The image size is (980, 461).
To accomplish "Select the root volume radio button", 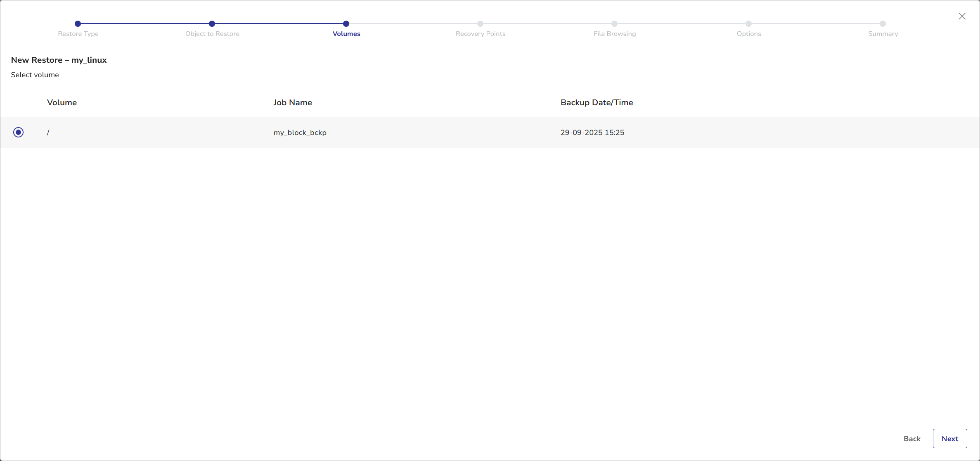I will point(18,132).
